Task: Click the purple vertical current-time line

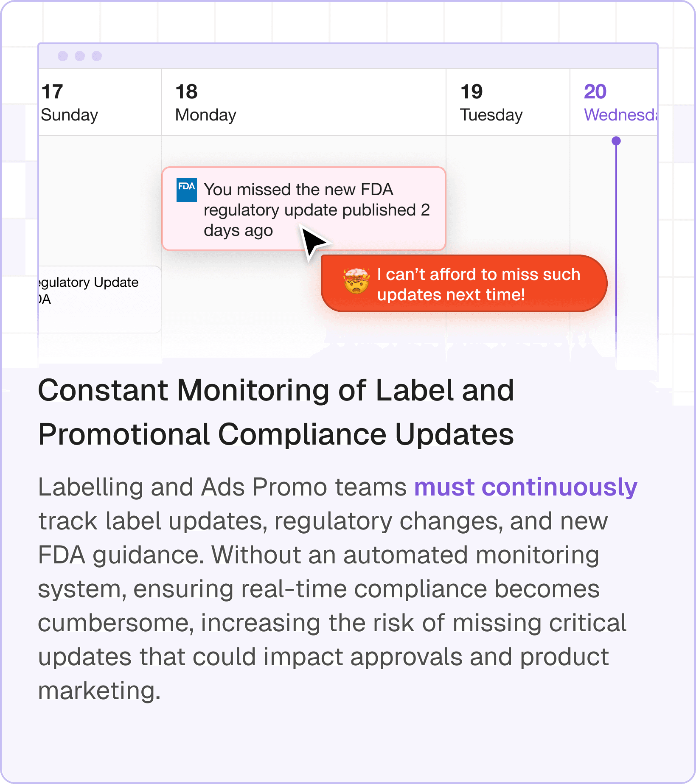Action: pos(616,250)
